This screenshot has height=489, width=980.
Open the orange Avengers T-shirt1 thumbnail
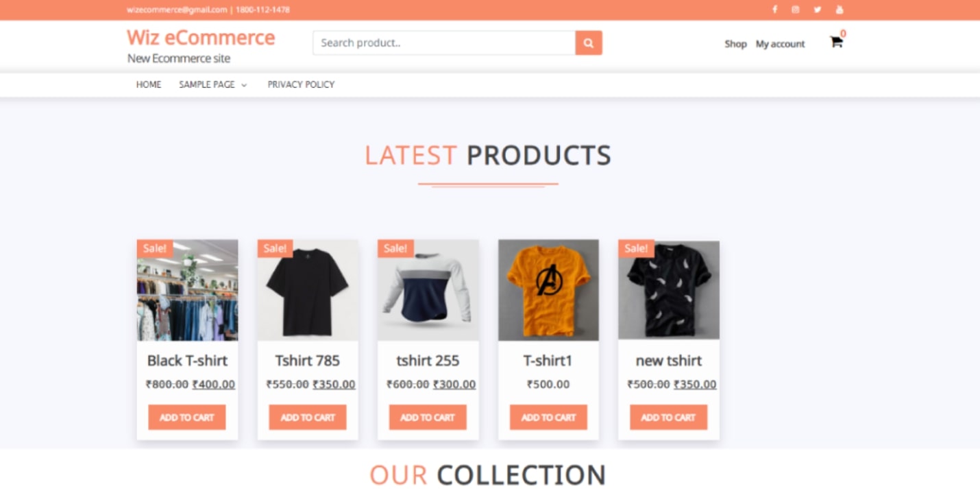pyautogui.click(x=548, y=290)
